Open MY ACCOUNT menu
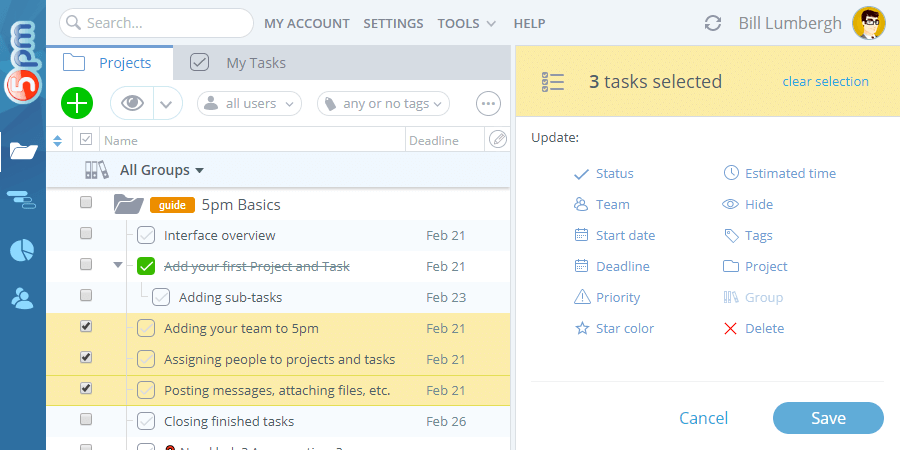The height and width of the screenshot is (450, 900). (x=307, y=24)
